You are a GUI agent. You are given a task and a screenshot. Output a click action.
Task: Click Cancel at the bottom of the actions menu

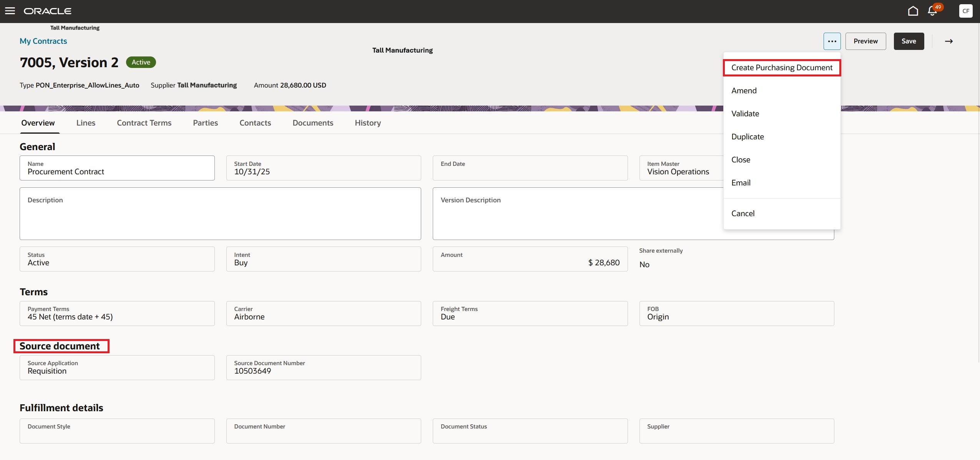point(742,213)
